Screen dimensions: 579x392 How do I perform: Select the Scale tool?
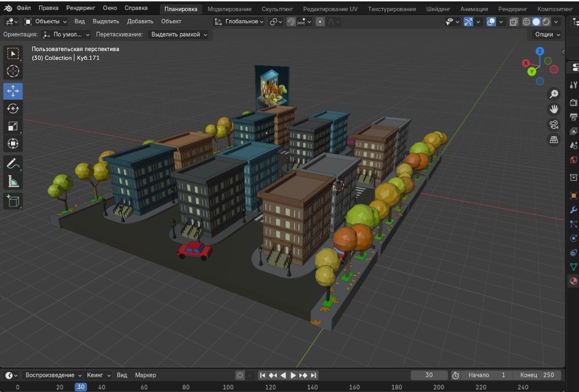pyautogui.click(x=13, y=126)
